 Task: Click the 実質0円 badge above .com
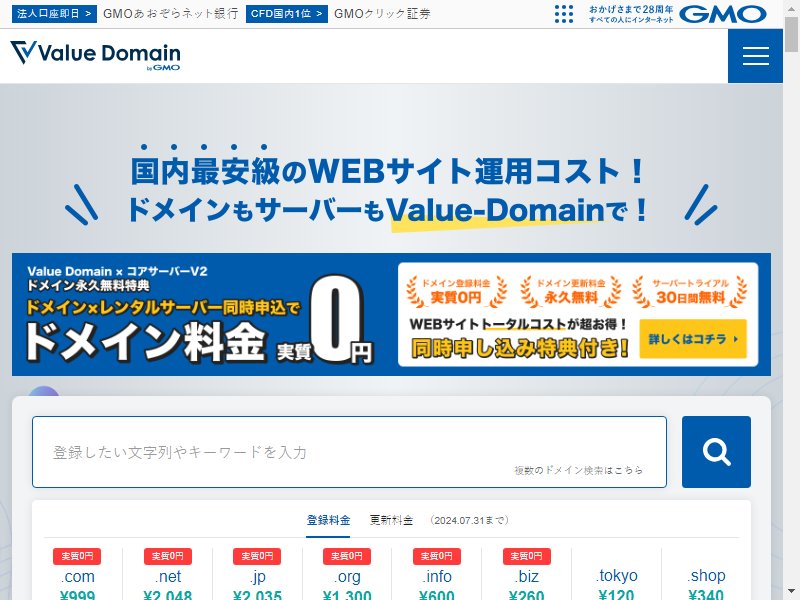click(x=77, y=556)
